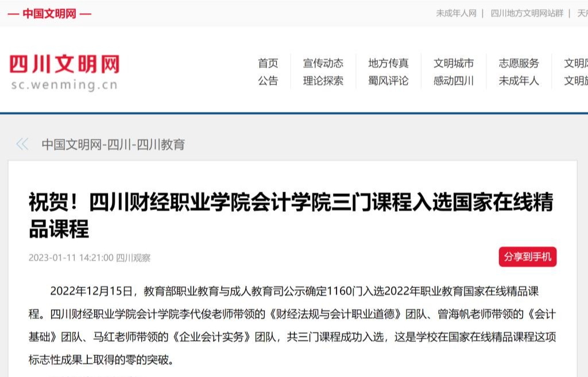Open the 理论探索 section

[323, 81]
